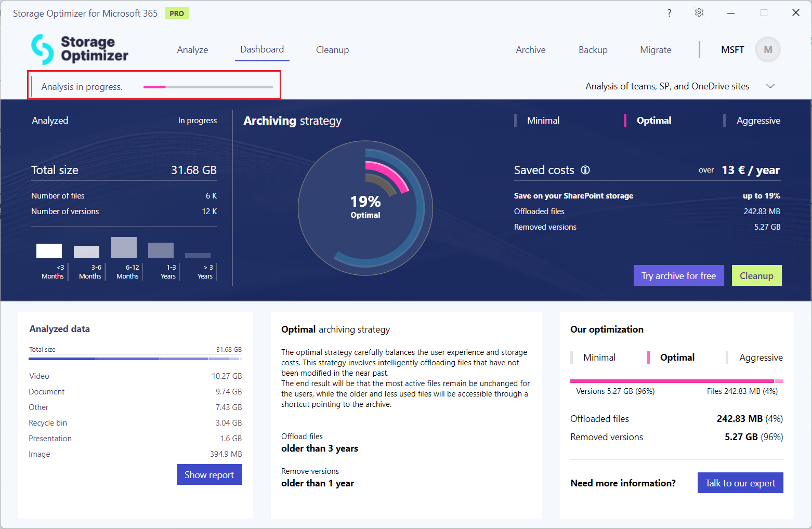Select Minimal archiving strategy
Viewport: 812px width, 529px height.
click(543, 121)
